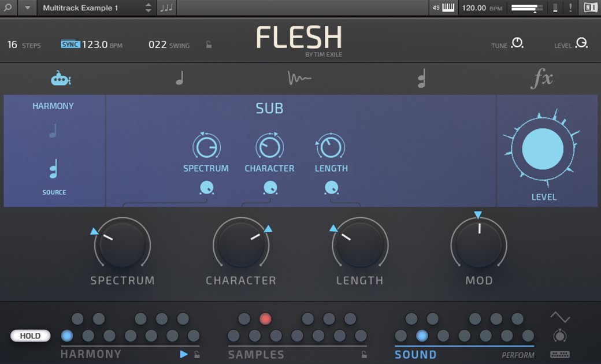This screenshot has width=601, height=364.
Task: Switch to PERFORM mode
Action: pyautogui.click(x=518, y=355)
